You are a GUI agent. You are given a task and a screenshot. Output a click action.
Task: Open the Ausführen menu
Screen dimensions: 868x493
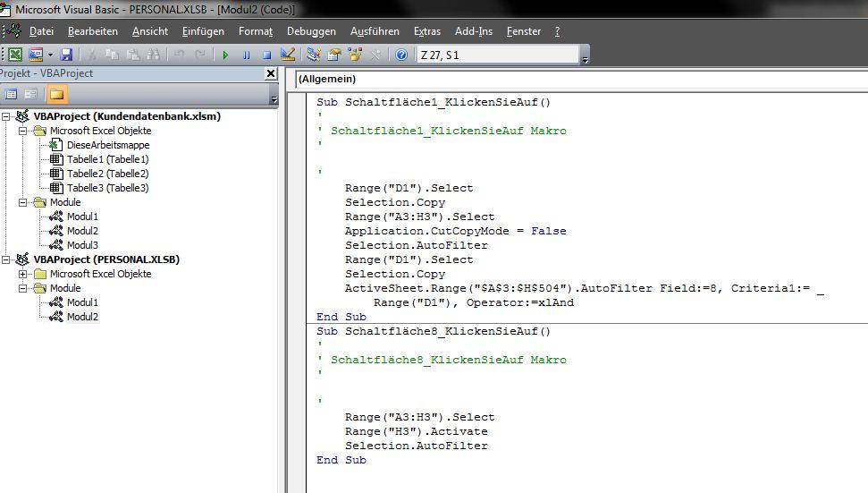(x=375, y=31)
